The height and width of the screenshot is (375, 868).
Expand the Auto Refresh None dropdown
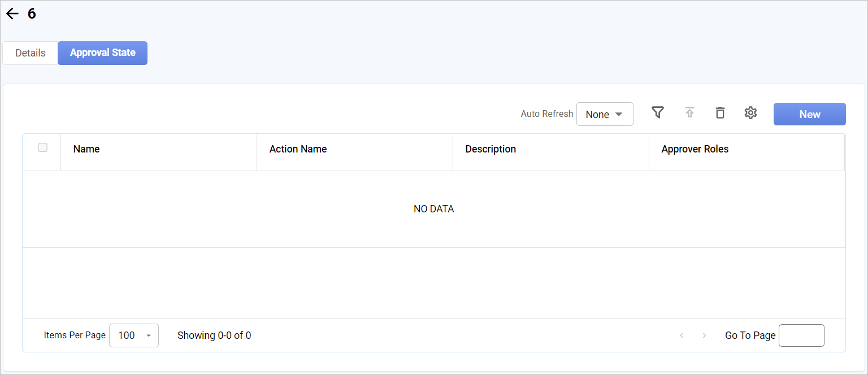tap(605, 114)
